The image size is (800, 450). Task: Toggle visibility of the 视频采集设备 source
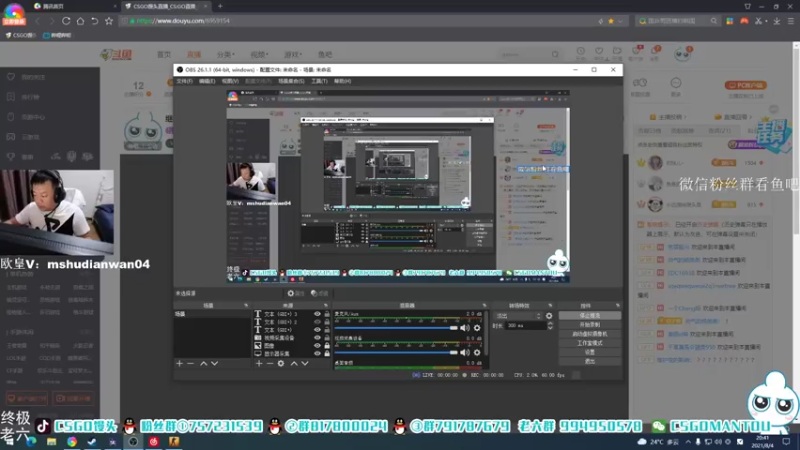pos(317,338)
